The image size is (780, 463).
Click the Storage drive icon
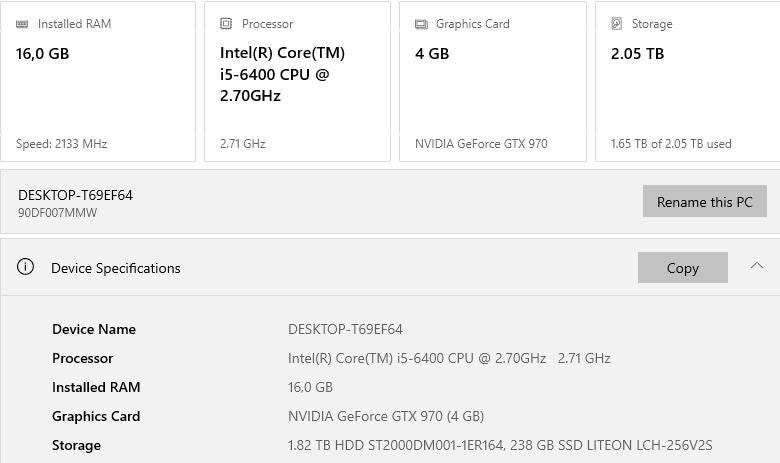pos(617,24)
